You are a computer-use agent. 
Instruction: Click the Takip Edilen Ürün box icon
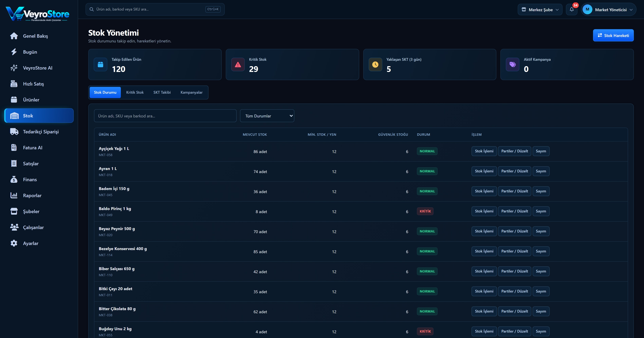100,65
